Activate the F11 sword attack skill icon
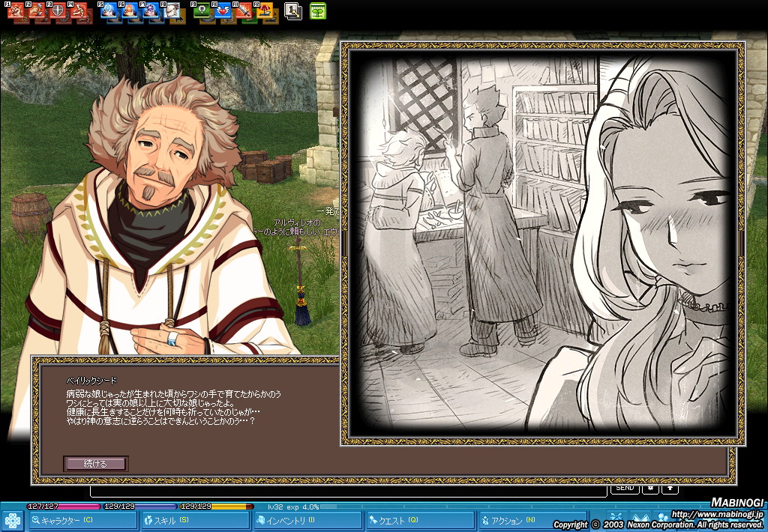 tap(244, 10)
